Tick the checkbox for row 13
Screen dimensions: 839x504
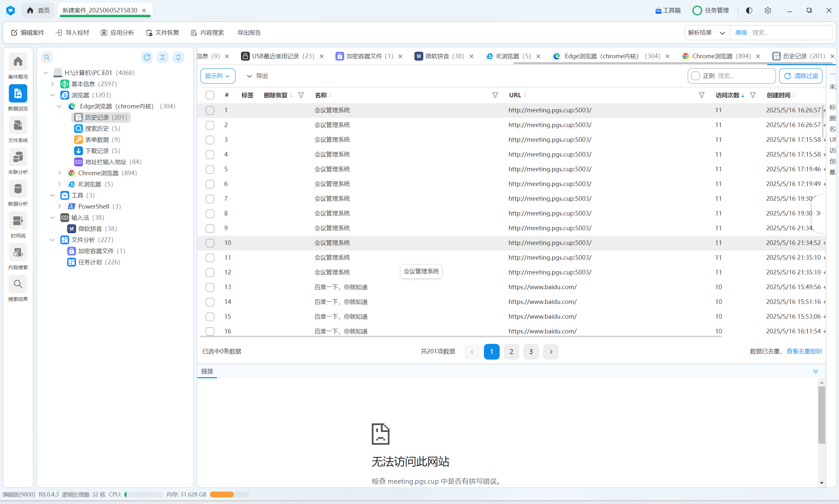click(210, 287)
